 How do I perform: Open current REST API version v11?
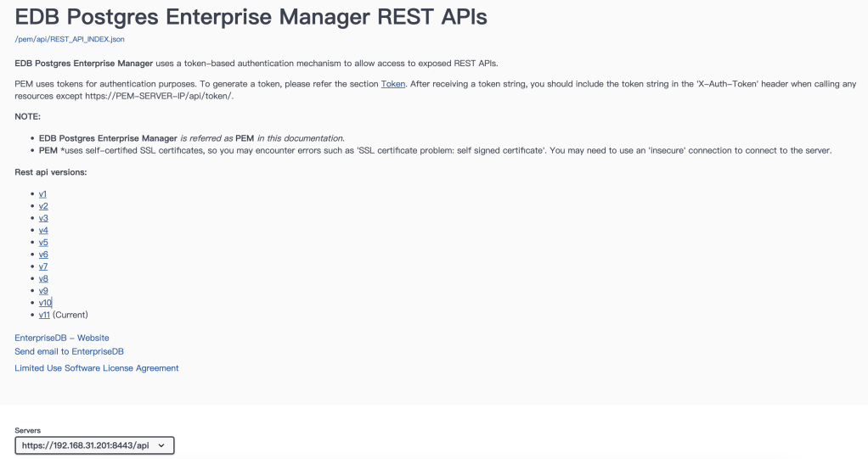[x=44, y=315]
